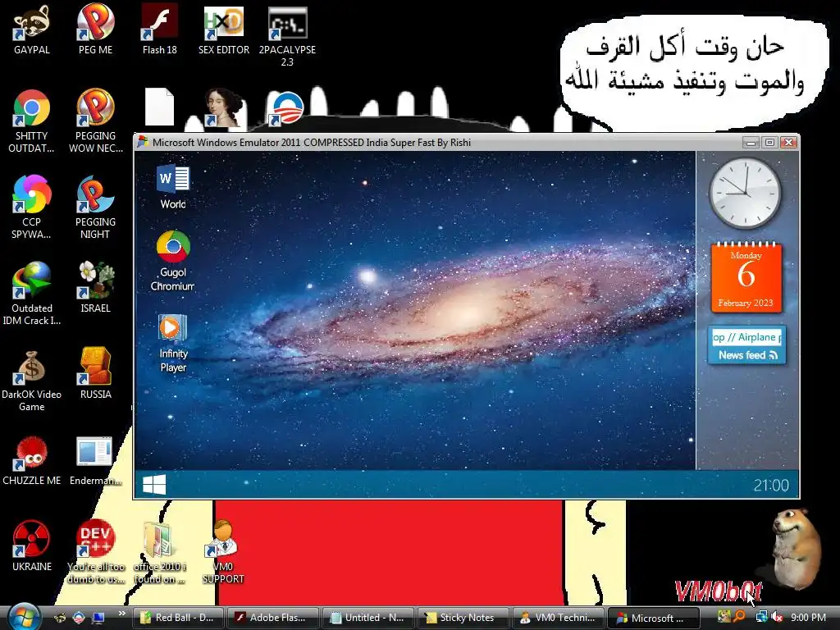This screenshot has height=630, width=840.
Task: Click the Obama logo quick launch icon
Action: coord(79,618)
